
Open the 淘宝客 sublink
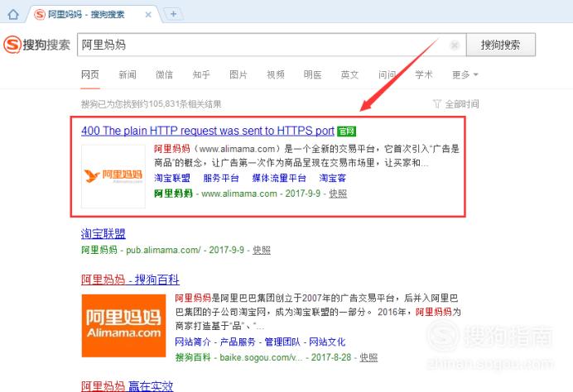point(333,178)
